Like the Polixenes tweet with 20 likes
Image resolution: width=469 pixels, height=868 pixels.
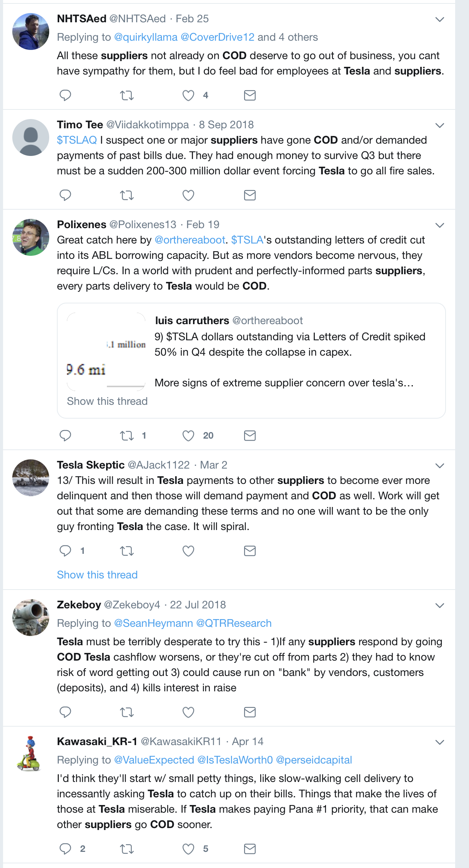pyautogui.click(x=188, y=436)
